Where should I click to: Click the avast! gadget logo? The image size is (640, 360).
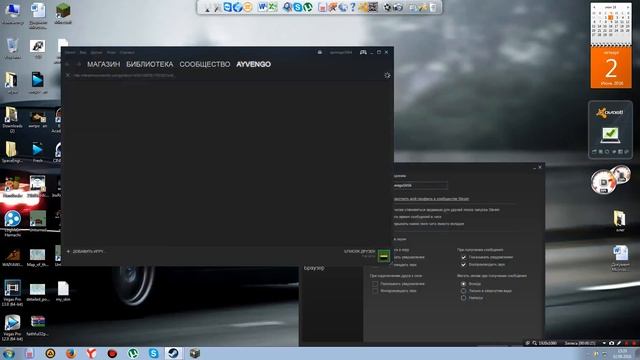[609, 112]
